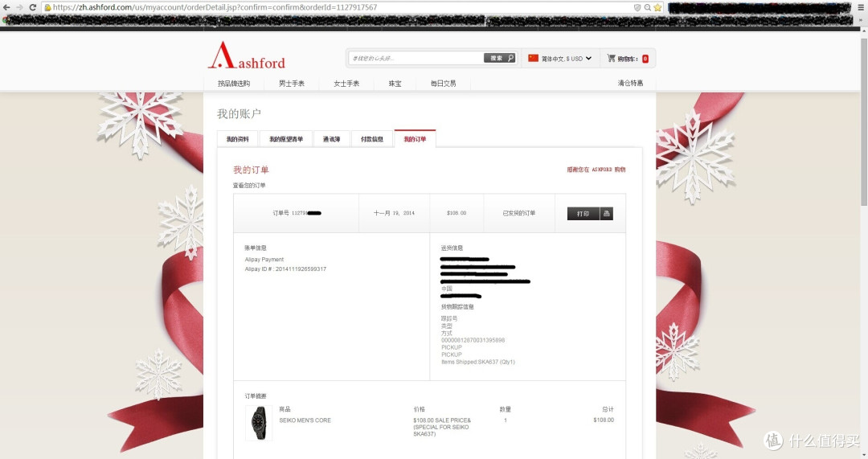Screen dimensions: 868x459
Task: Click the $108.00 total in 总计 column
Action: pyautogui.click(x=604, y=420)
